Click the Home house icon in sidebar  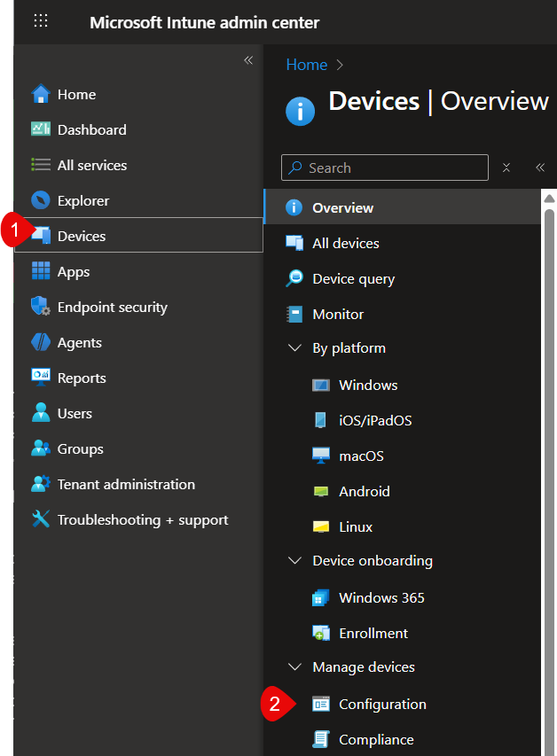(x=41, y=95)
